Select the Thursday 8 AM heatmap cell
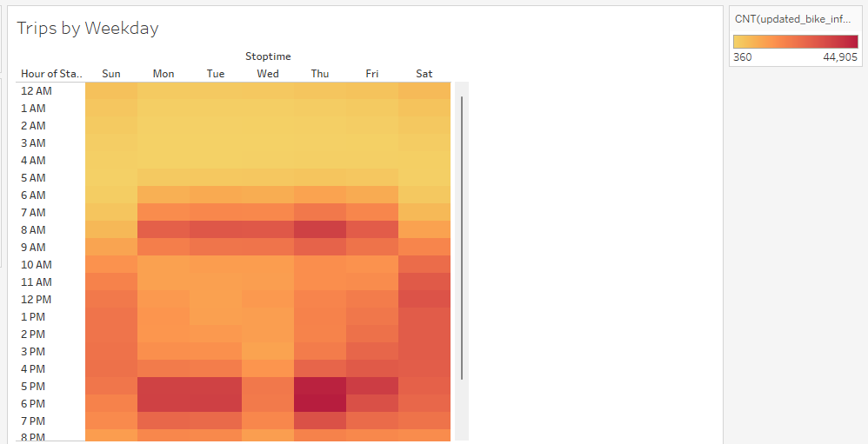 point(320,230)
